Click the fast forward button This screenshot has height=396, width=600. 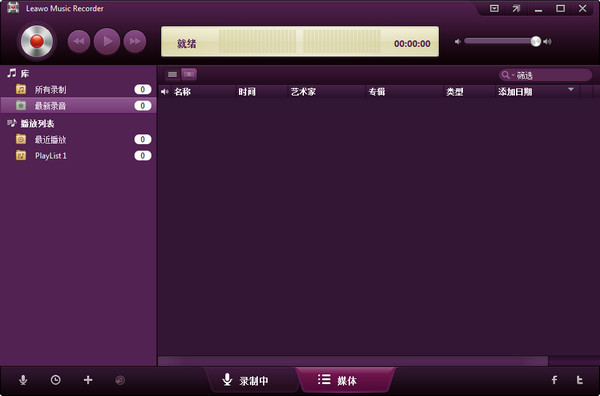(135, 41)
